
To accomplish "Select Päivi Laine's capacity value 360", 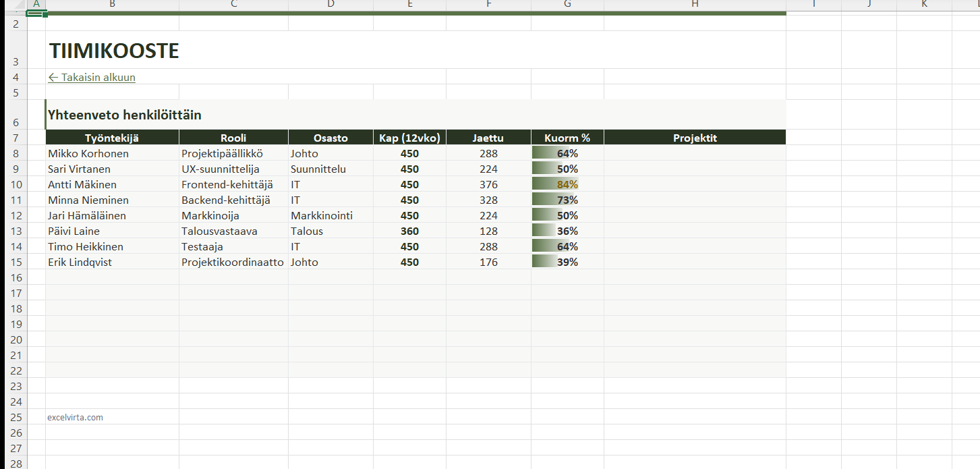I will click(409, 231).
